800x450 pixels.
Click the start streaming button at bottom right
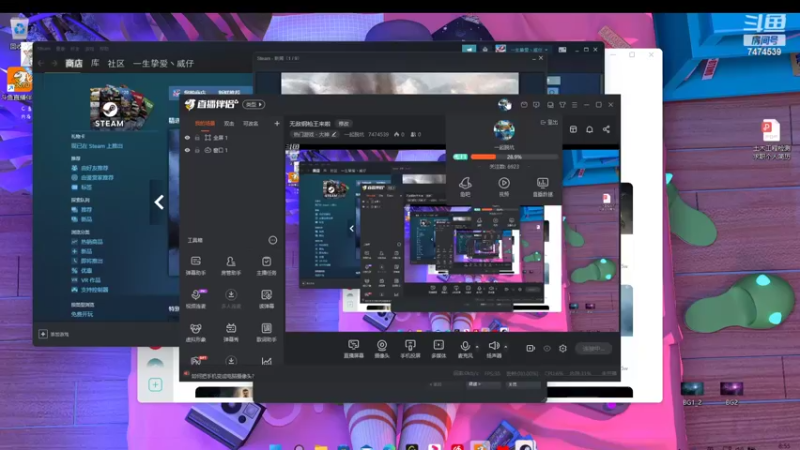tap(593, 348)
